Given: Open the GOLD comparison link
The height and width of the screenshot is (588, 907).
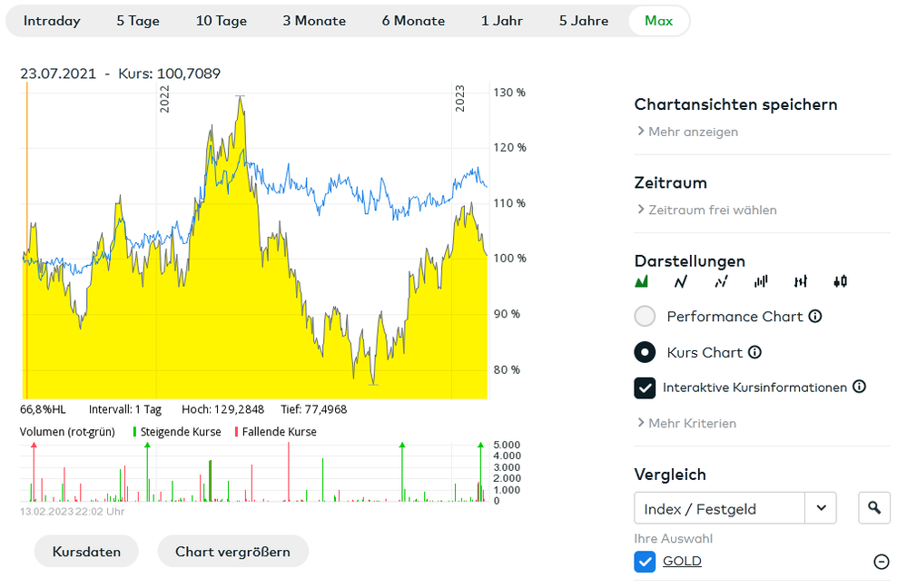Looking at the screenshot, I should point(682,562).
